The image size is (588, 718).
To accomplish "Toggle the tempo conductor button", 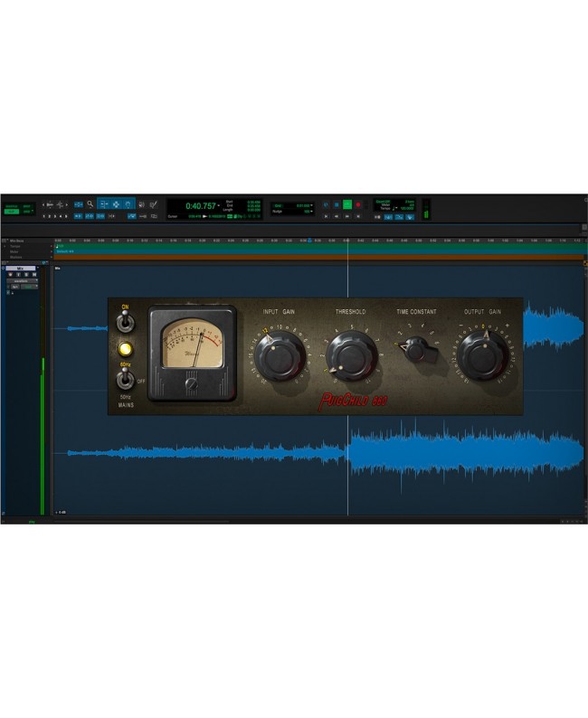I will pyautogui.click(x=410, y=217).
